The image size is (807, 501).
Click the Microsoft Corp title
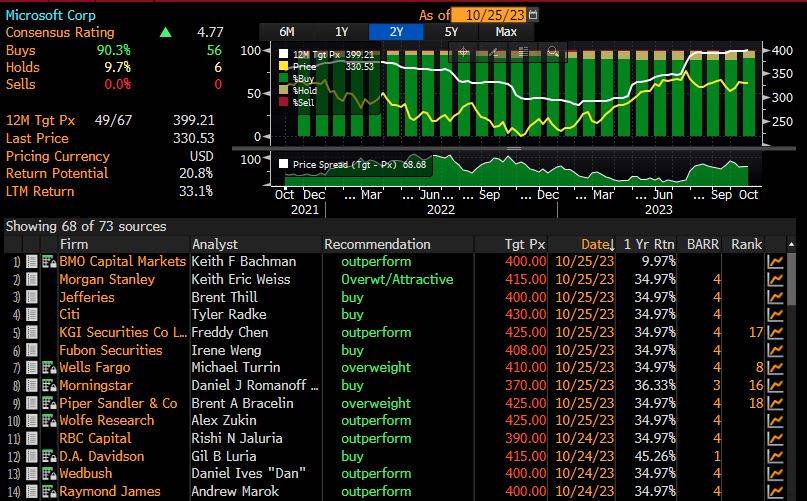click(x=50, y=15)
